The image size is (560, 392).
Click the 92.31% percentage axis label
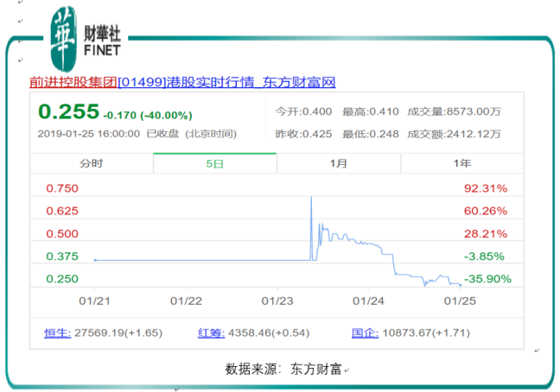click(486, 188)
